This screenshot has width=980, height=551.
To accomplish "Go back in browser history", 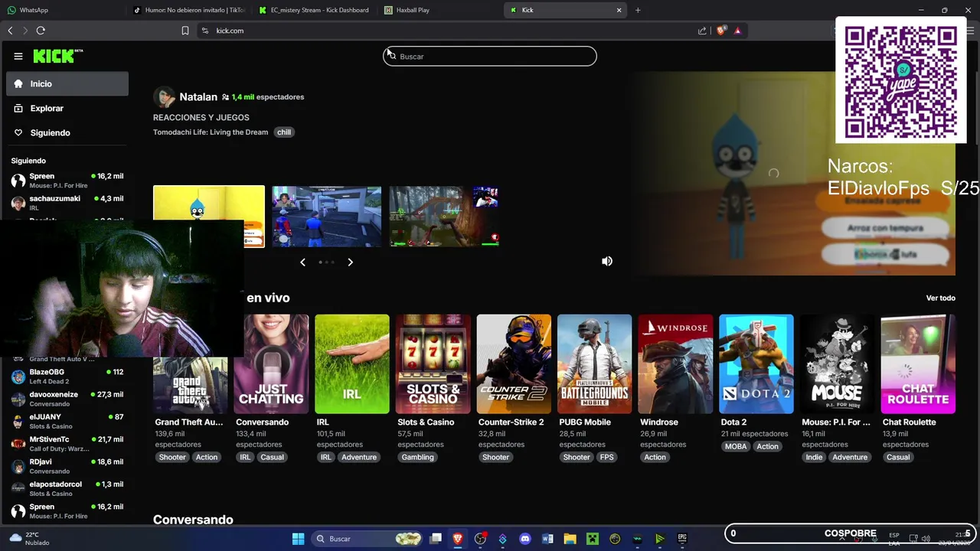I will click(10, 31).
